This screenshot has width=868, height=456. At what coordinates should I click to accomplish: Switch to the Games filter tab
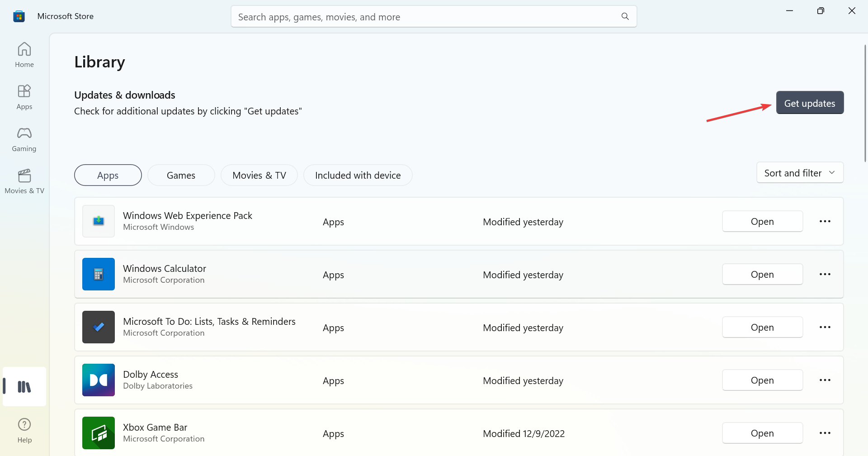(x=181, y=175)
